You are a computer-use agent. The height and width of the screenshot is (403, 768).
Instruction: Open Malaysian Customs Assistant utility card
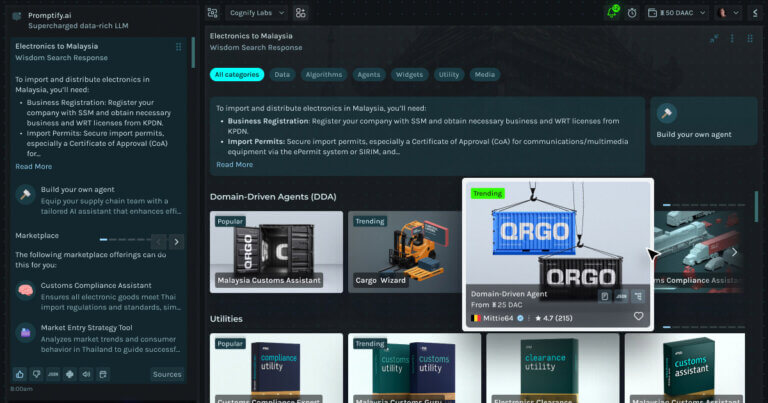[685, 368]
